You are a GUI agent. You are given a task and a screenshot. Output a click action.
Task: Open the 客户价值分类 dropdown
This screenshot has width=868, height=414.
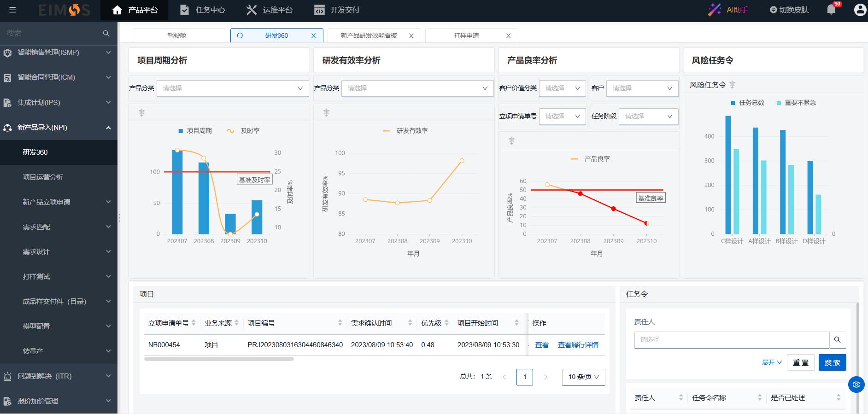562,88
